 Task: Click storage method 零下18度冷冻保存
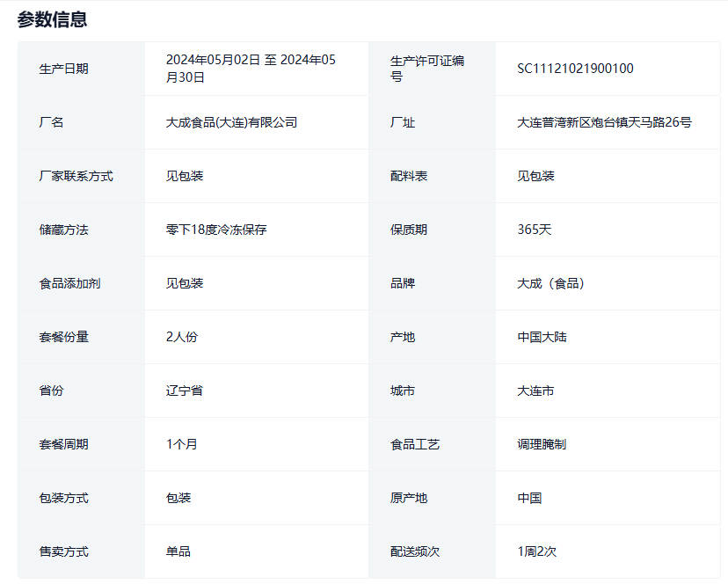(x=216, y=230)
